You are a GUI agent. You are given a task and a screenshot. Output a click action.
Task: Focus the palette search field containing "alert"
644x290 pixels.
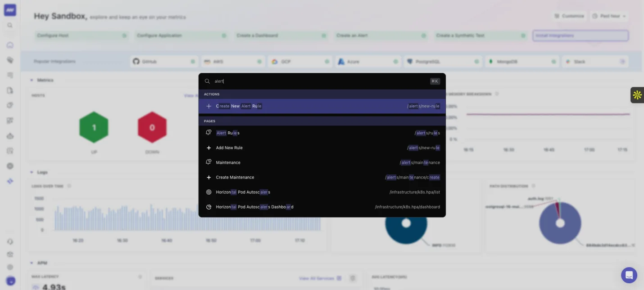(x=320, y=81)
